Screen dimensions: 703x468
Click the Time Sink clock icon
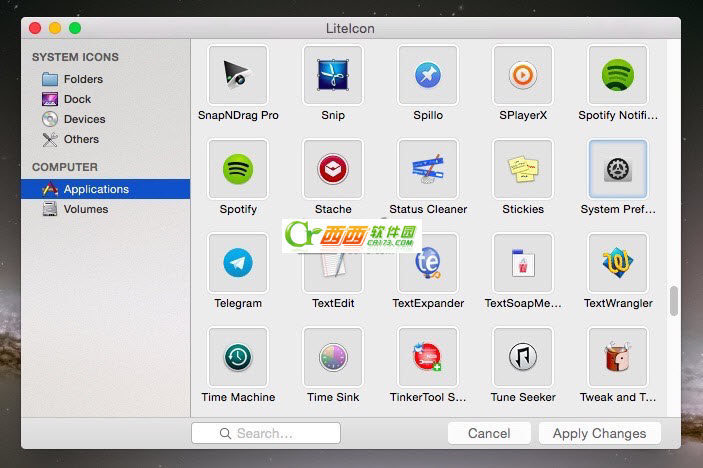pos(333,357)
